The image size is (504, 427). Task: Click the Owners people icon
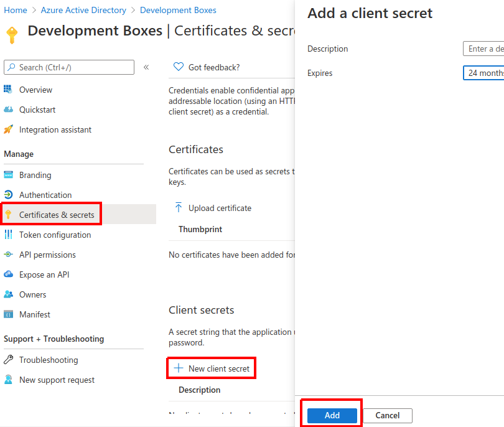click(8, 294)
